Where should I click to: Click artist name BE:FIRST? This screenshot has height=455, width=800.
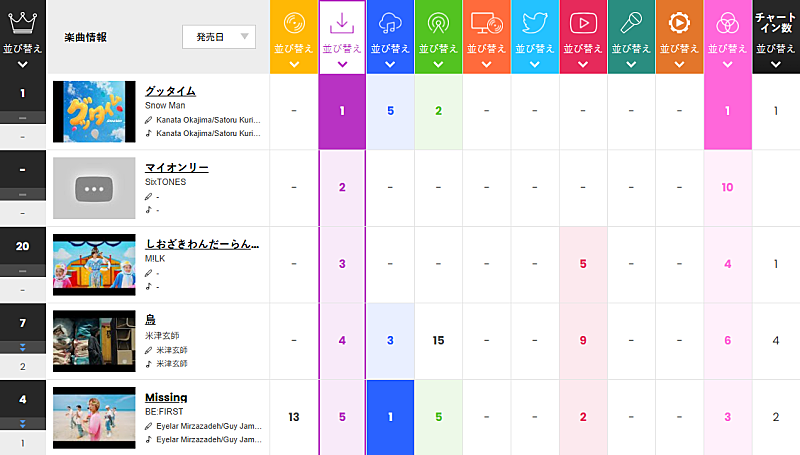pyautogui.click(x=164, y=411)
